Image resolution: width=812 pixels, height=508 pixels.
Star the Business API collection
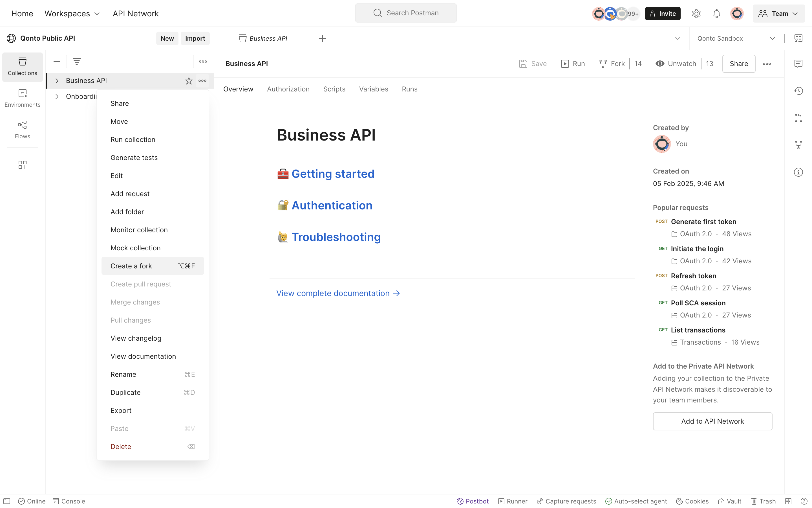tap(189, 81)
